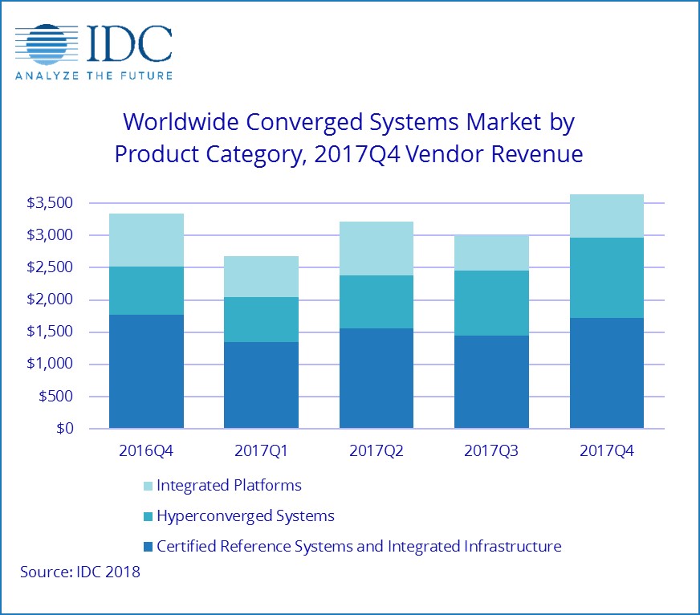Click the 2017Q4 Hyperconverged Systems bar segment
The image size is (700, 615).
pyautogui.click(x=607, y=278)
